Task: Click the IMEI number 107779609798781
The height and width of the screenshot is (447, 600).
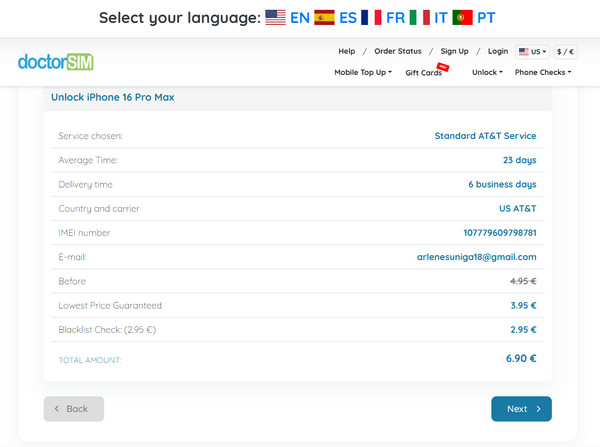Action: tap(500, 233)
